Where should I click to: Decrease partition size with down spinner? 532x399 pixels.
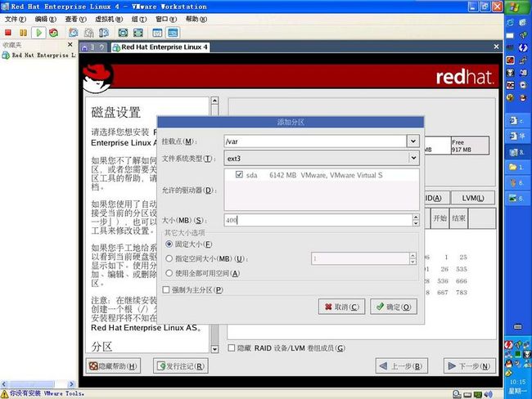tap(416, 223)
